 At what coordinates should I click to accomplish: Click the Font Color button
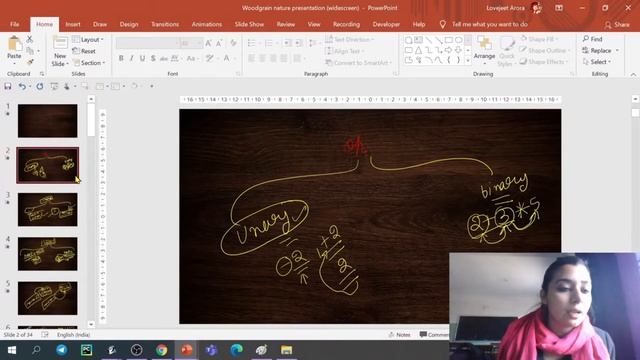(227, 58)
